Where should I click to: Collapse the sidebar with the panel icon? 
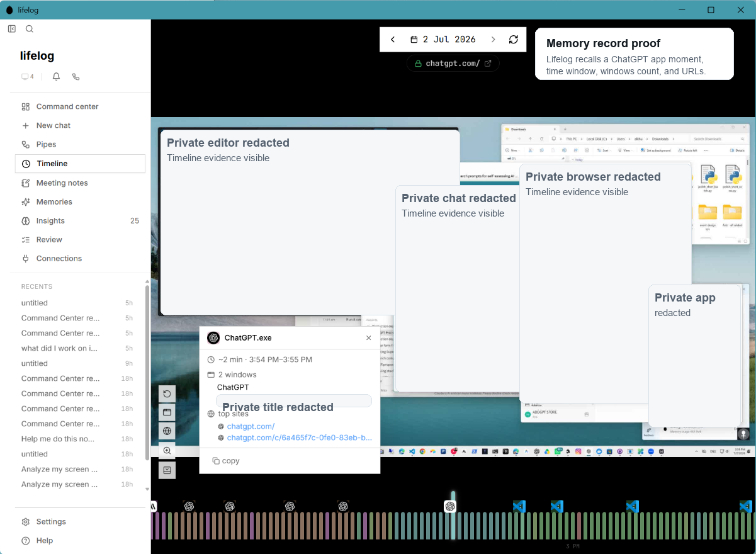[12, 29]
